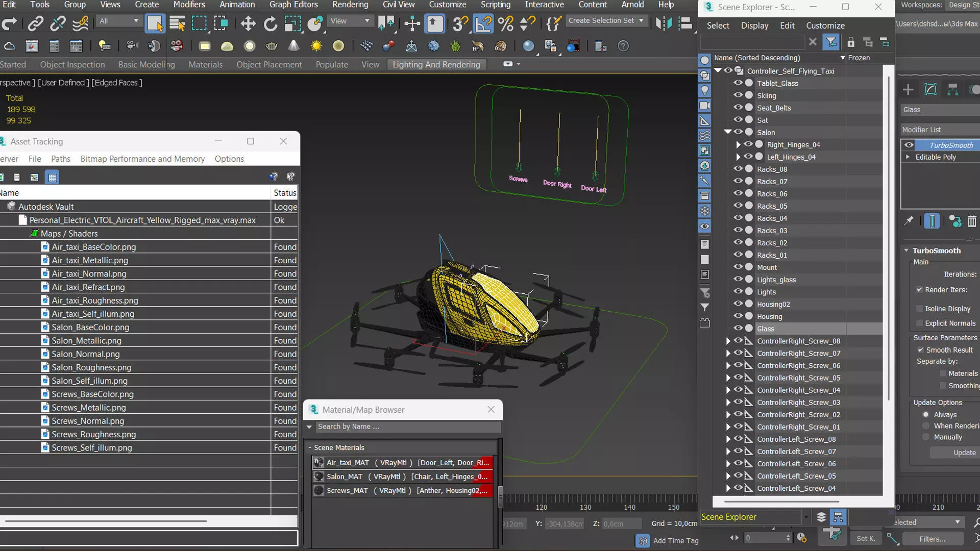Toggle TurboSmooth modifier visibility eye
The image size is (980, 551).
(909, 145)
